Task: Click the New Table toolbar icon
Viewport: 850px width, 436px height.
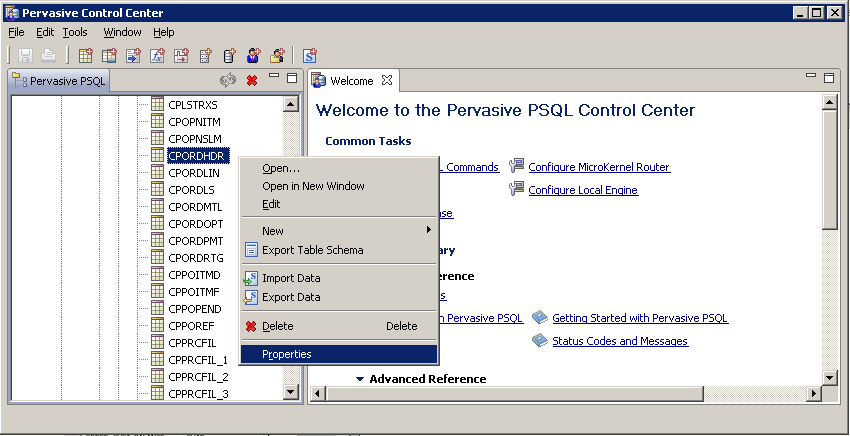Action: tap(86, 55)
